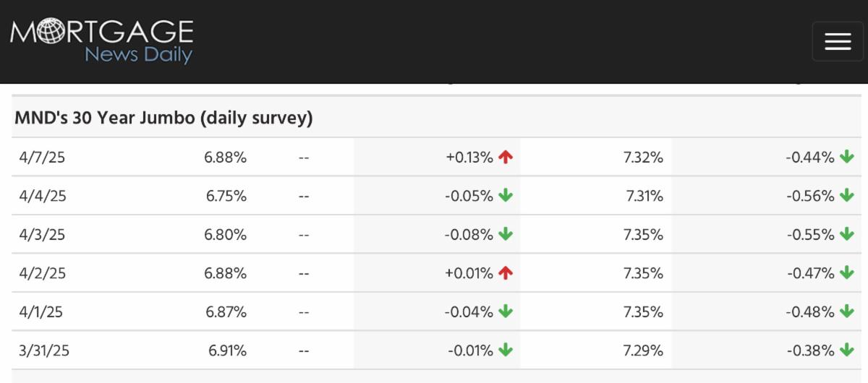Click the 7.29% value in last row
Screen dimensions: 868x383
(642, 350)
